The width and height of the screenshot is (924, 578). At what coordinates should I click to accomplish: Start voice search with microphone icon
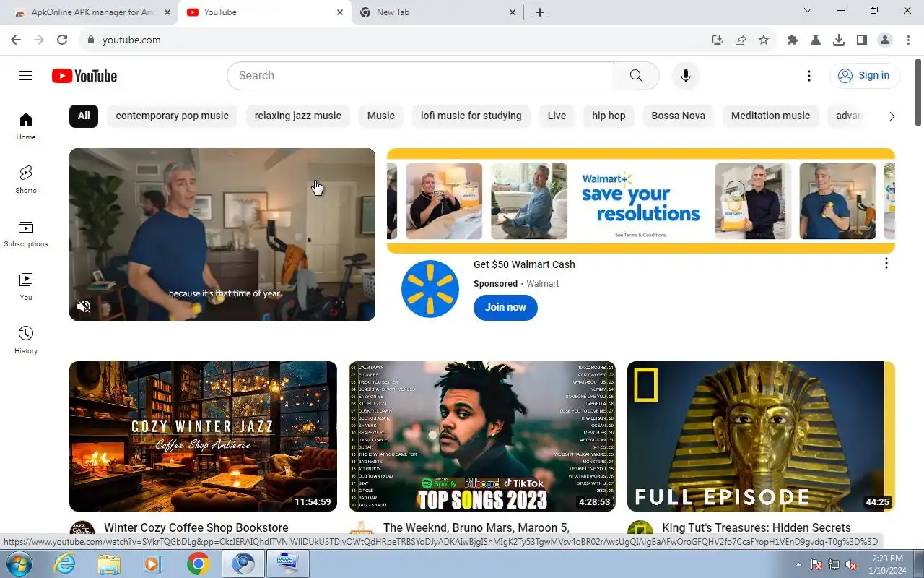tap(686, 76)
